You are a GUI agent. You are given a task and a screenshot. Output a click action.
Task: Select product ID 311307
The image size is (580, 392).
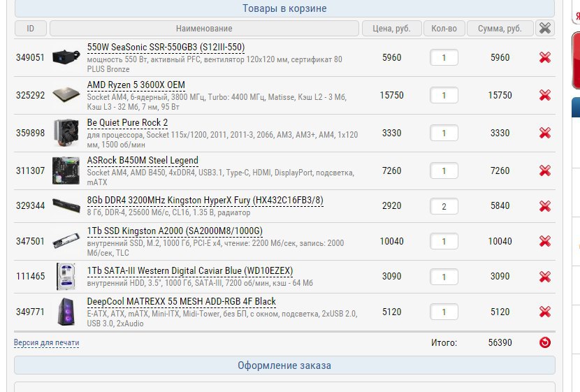pyautogui.click(x=30, y=170)
